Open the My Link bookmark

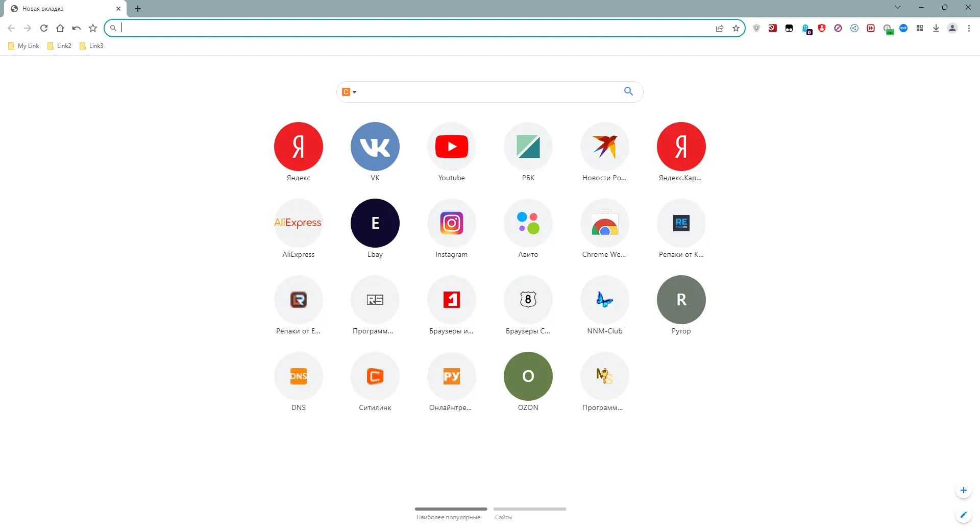tap(22, 45)
